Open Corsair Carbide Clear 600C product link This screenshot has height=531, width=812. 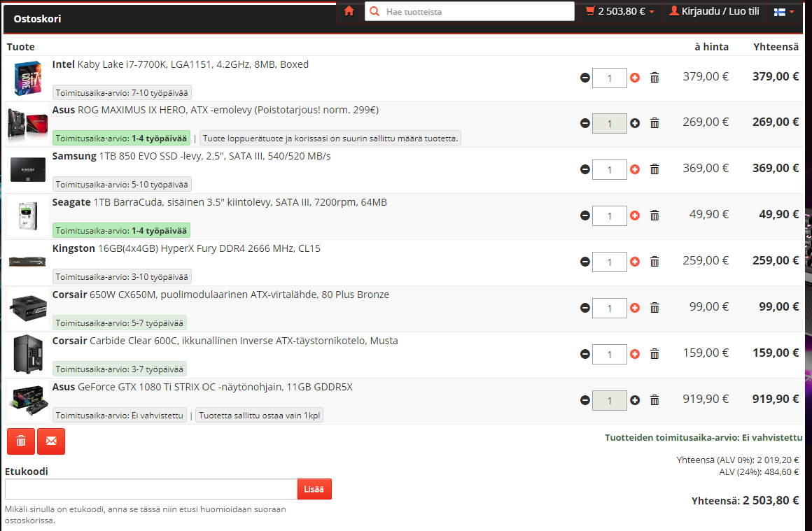click(x=225, y=341)
